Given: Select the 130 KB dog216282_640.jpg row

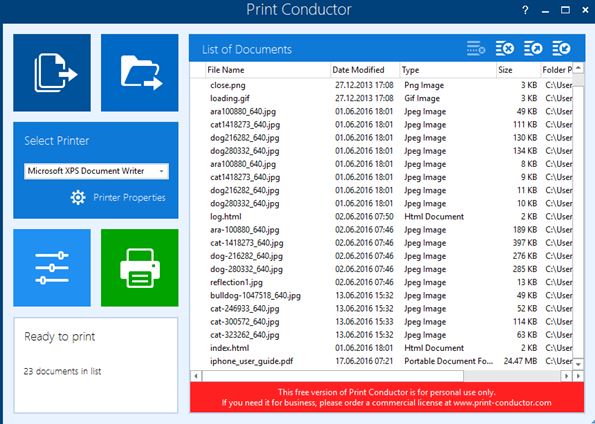Looking at the screenshot, I should click(381, 138).
